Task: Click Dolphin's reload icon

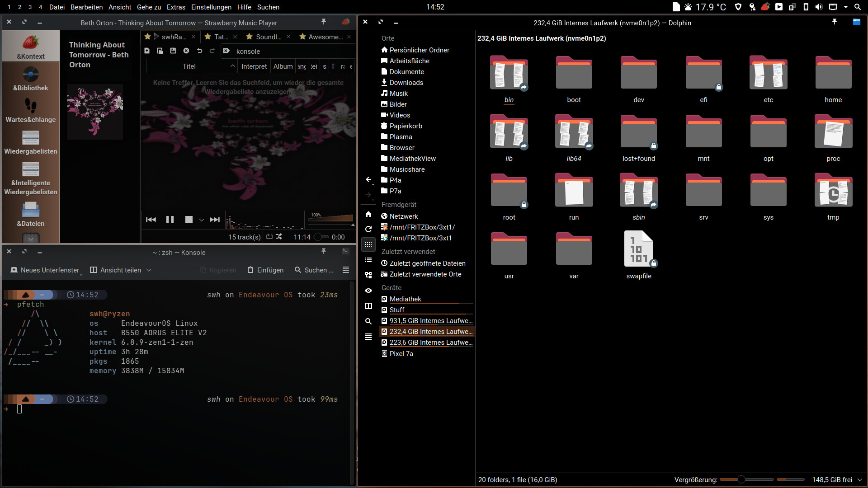Action: coord(368,229)
